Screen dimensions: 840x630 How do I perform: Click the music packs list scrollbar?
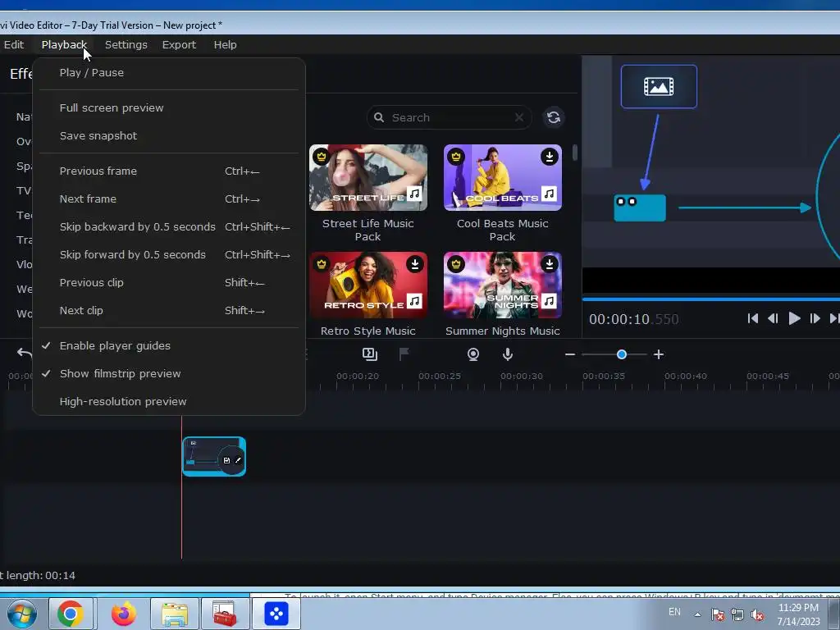tap(575, 153)
